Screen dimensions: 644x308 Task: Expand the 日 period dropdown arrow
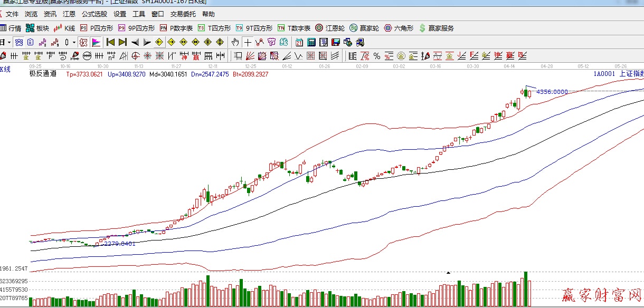[x=9, y=42]
